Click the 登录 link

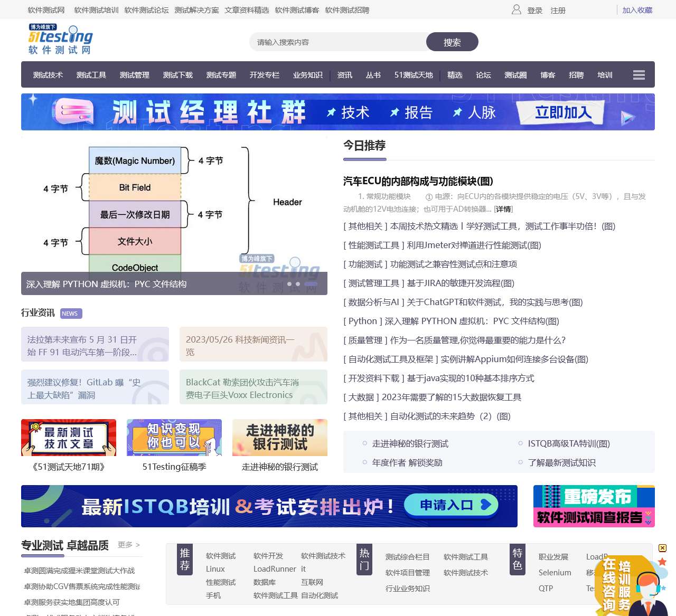[x=535, y=11]
